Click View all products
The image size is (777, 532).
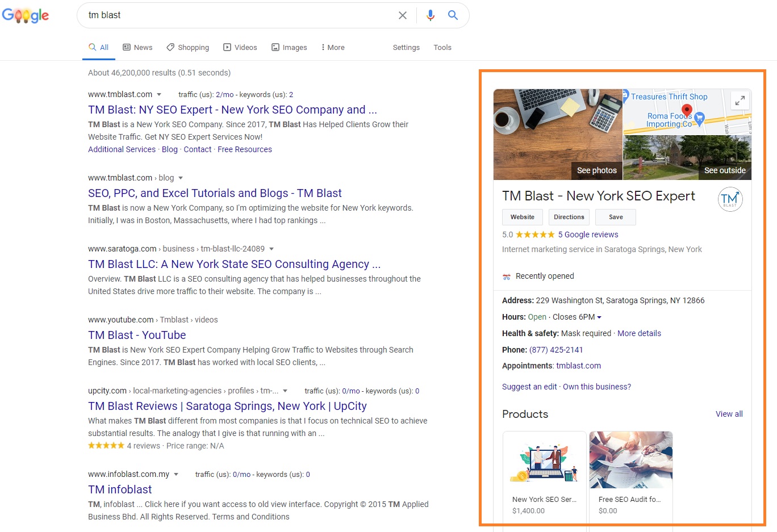tap(729, 414)
